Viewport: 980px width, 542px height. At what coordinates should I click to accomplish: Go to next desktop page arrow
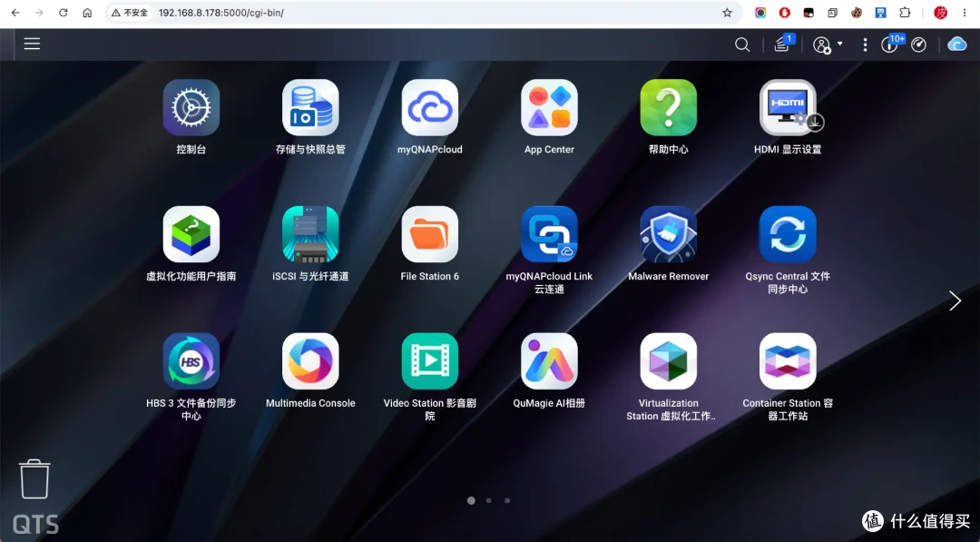[955, 301]
